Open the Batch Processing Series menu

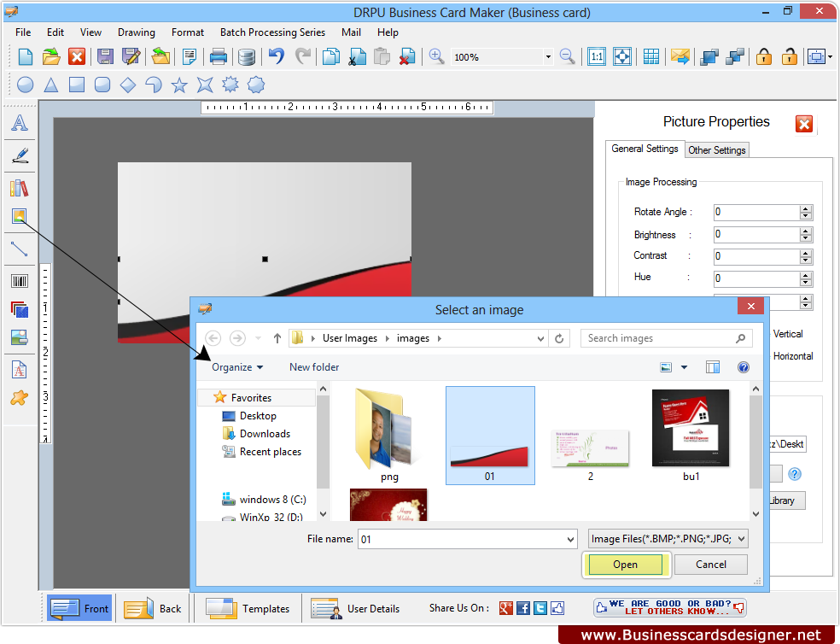pyautogui.click(x=272, y=32)
